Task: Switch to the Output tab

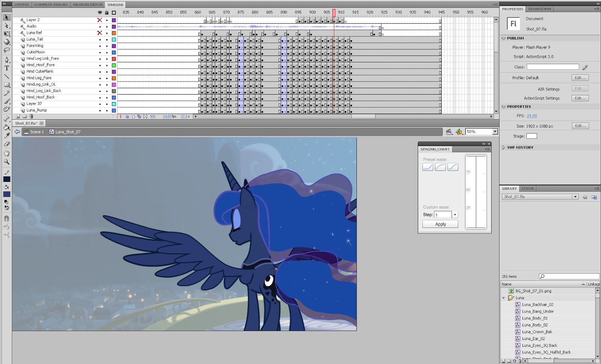Action: 22,5
